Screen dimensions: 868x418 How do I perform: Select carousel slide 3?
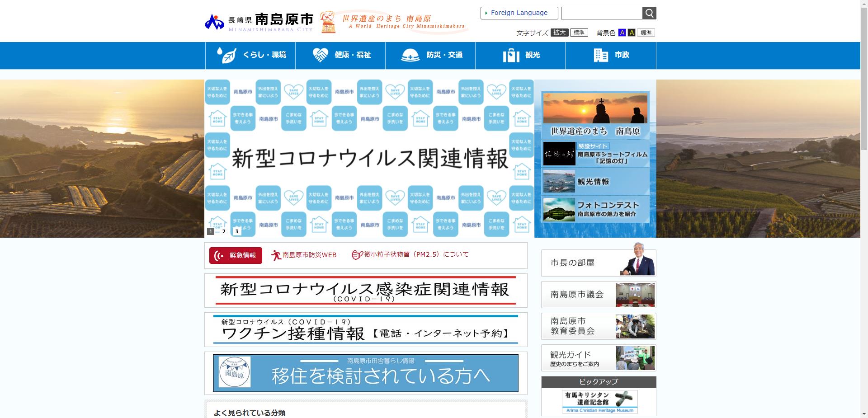coord(236,231)
